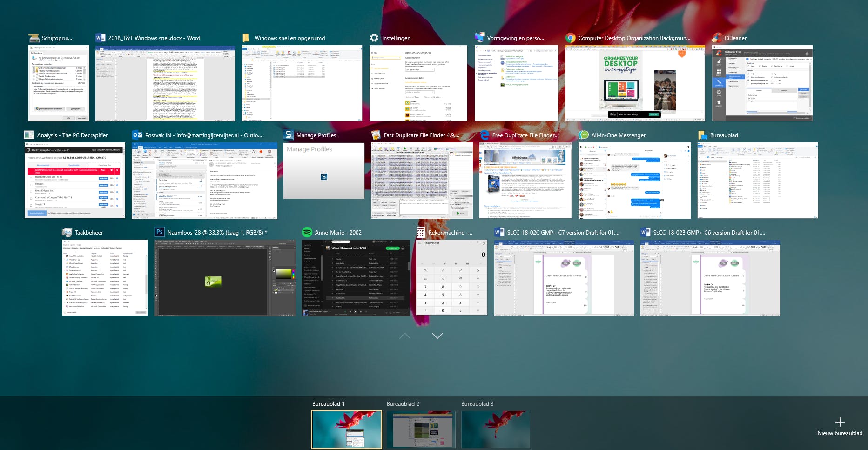
Task: Open the Fast Duplicate File Finder 4.9 preview
Action: (422, 181)
